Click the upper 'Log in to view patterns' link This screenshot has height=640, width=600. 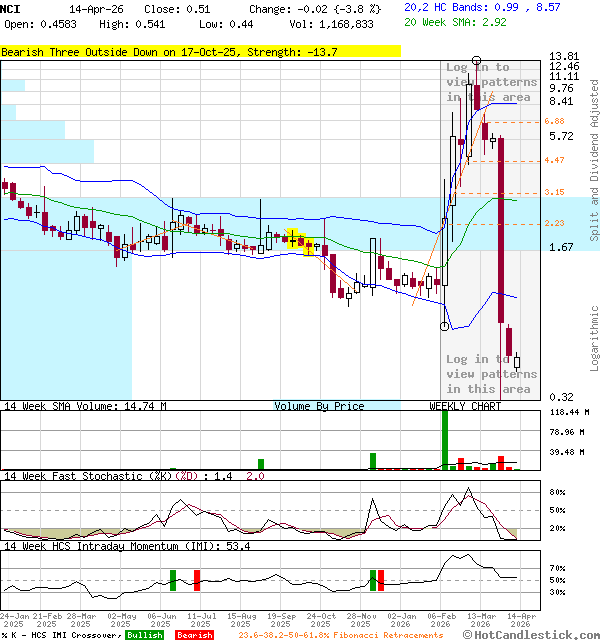(489, 82)
